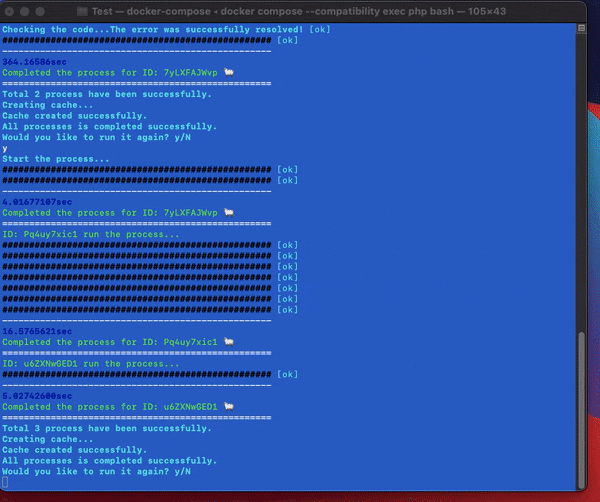Click the text 'Completed the process for ID: Pq4uy7xic1'
The image size is (600, 502).
110,342
